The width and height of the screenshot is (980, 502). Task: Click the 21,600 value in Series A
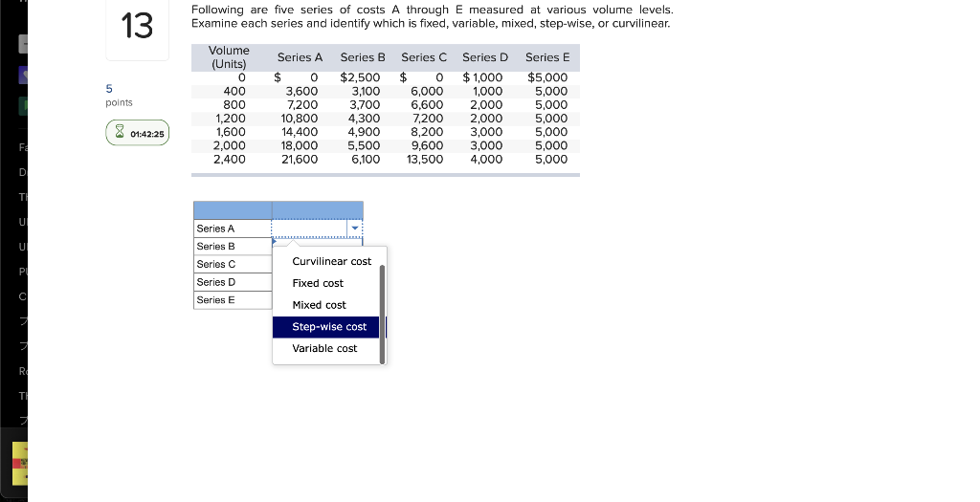(x=300, y=160)
